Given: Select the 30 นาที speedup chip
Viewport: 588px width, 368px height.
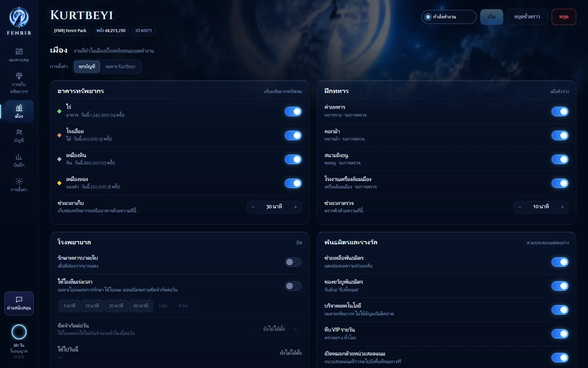Looking at the screenshot, I should click(x=116, y=306).
